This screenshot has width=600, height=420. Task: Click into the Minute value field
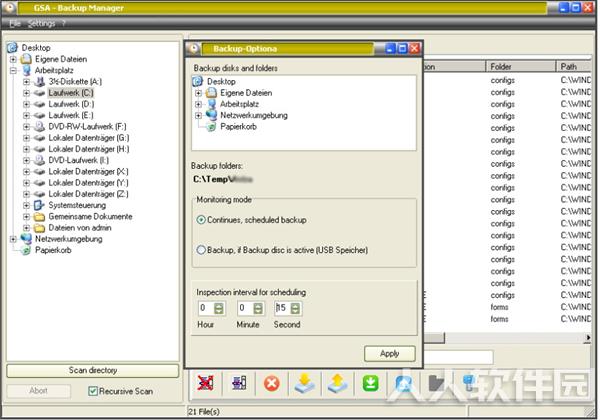tap(245, 308)
